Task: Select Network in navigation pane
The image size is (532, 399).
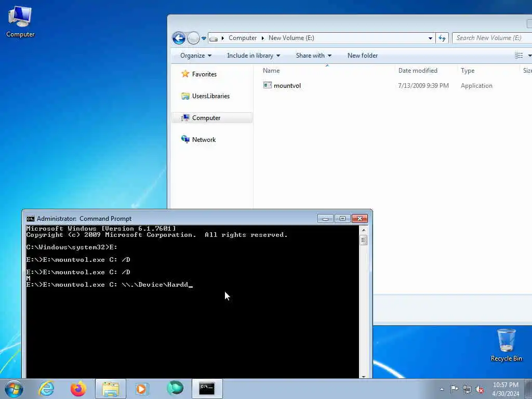Action: [199, 139]
